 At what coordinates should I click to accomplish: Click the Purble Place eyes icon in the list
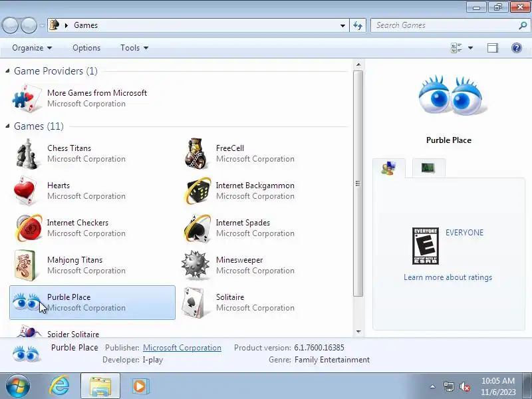(27, 302)
